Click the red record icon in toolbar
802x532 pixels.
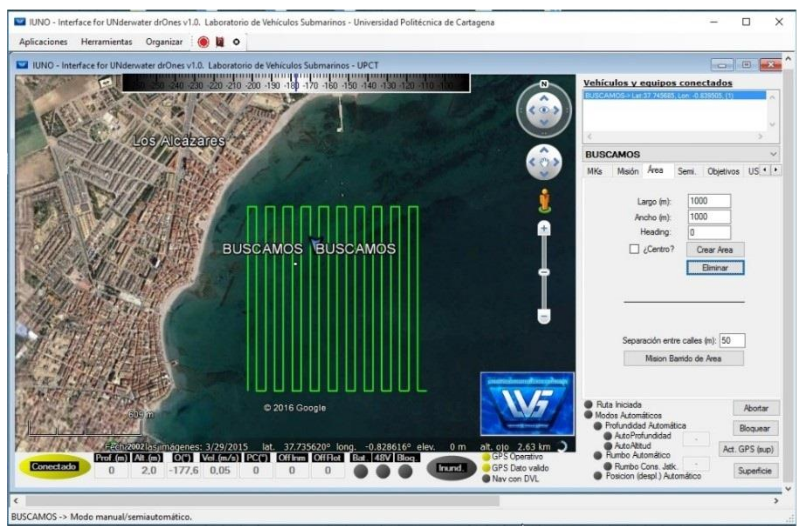pyautogui.click(x=203, y=42)
